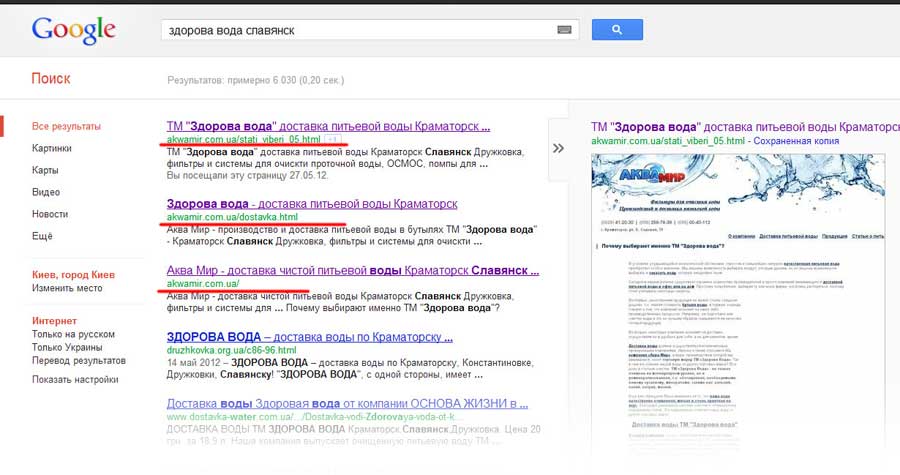Click the Сохраненная копия link in preview
Image resolution: width=900 pixels, height=475 pixels.
pyautogui.click(x=796, y=141)
